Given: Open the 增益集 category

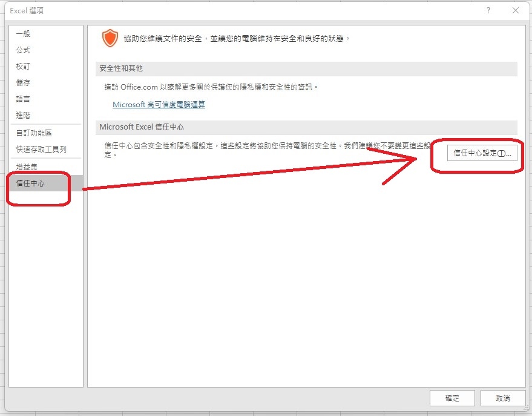Looking at the screenshot, I should [x=46, y=167].
